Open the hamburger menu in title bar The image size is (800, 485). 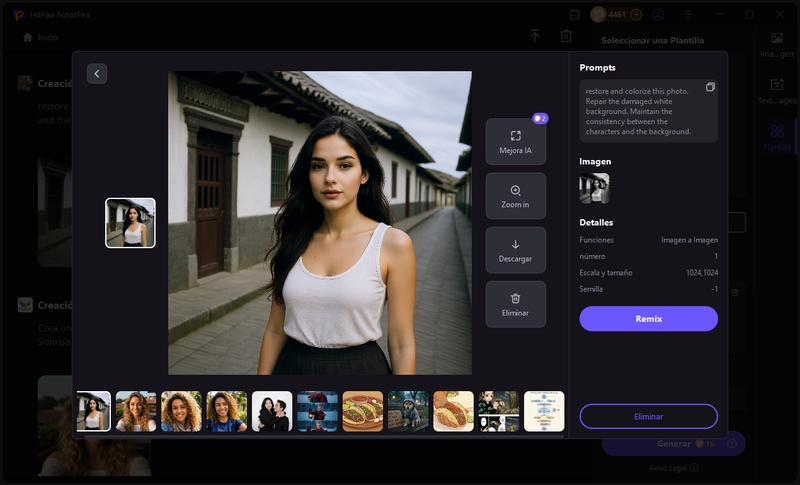click(x=688, y=15)
